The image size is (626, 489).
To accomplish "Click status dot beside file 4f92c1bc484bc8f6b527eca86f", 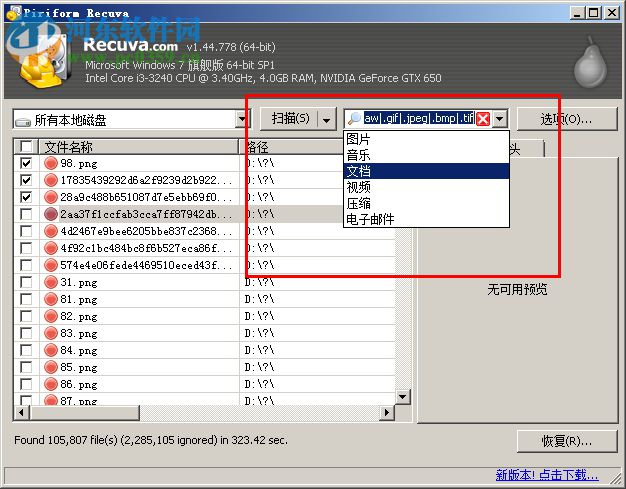I will click(51, 248).
